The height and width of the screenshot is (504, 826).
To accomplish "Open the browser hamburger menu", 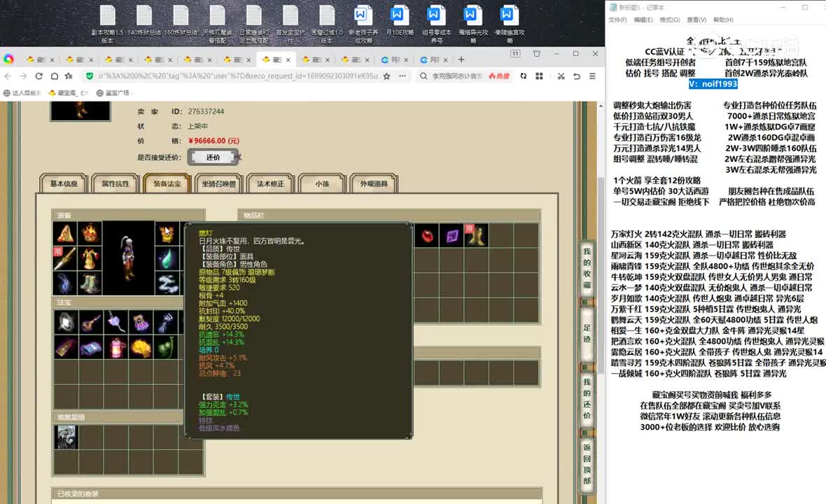I will click(x=593, y=76).
